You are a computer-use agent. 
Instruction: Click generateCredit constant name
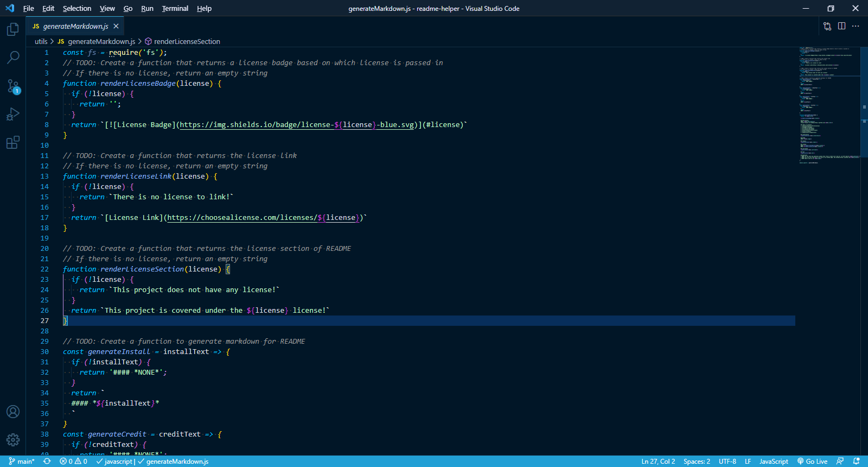[x=117, y=434]
